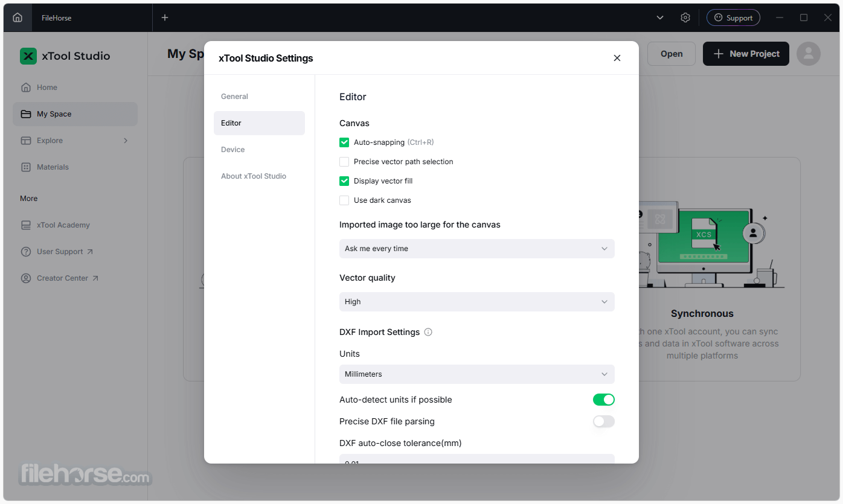Screen dimensions: 843x504
Task: View the About xTool Studio tab
Action: pos(259,176)
